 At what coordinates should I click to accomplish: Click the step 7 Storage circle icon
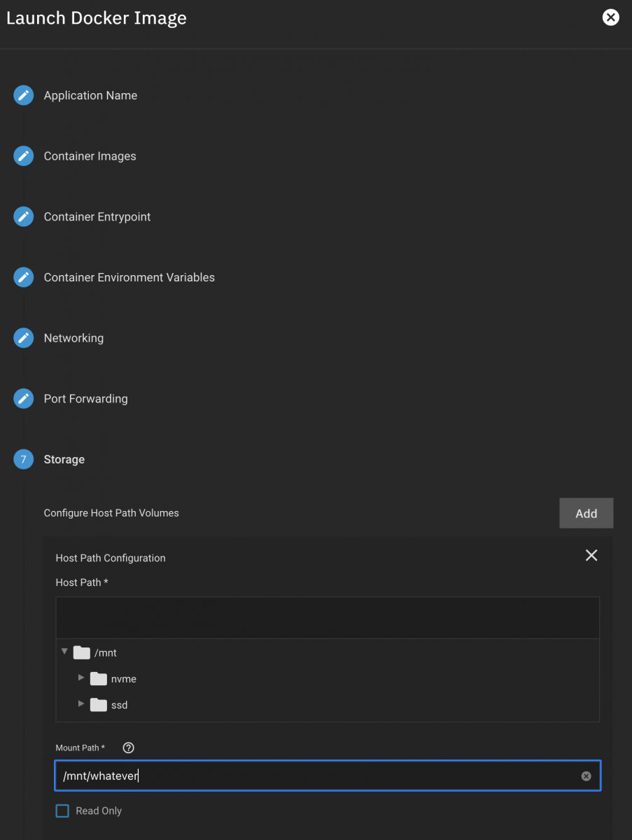pos(24,459)
